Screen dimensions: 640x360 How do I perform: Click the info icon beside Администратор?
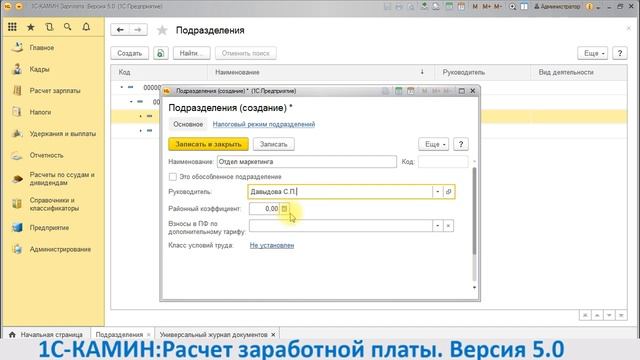click(589, 7)
